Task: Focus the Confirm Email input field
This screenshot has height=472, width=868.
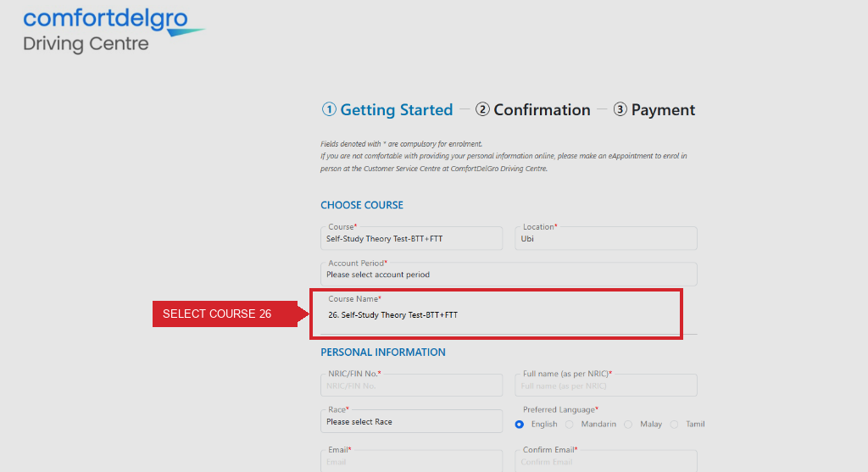Action: pyautogui.click(x=605, y=462)
